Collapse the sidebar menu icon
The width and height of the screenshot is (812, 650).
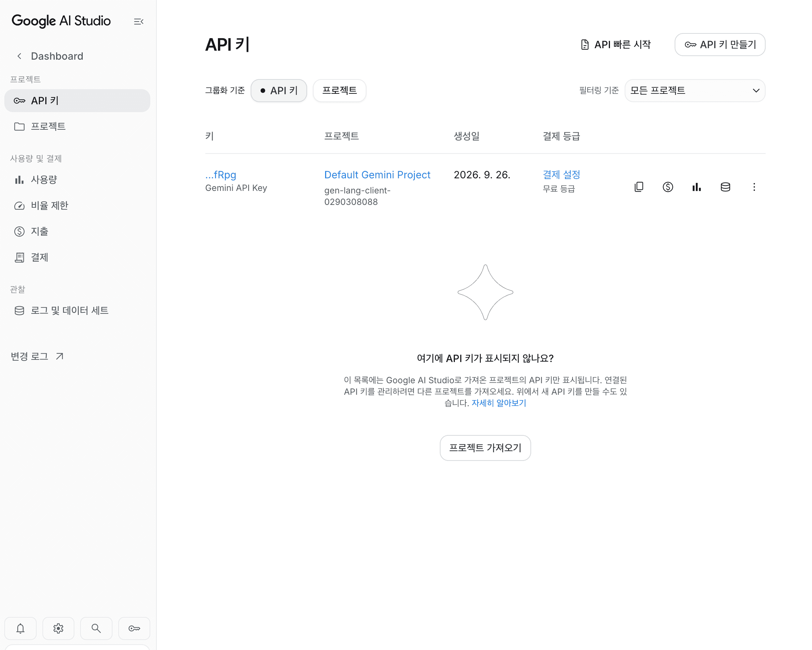point(138,22)
